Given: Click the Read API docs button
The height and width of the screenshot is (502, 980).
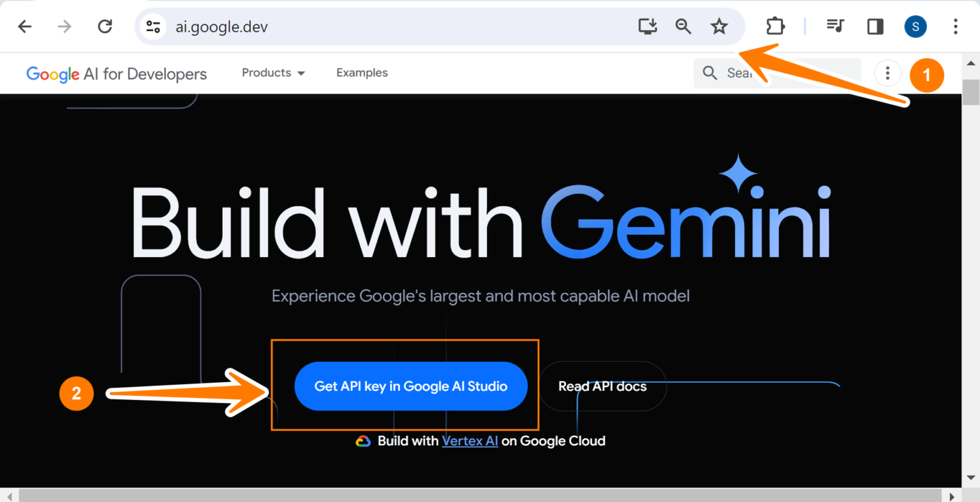Looking at the screenshot, I should 602,386.
